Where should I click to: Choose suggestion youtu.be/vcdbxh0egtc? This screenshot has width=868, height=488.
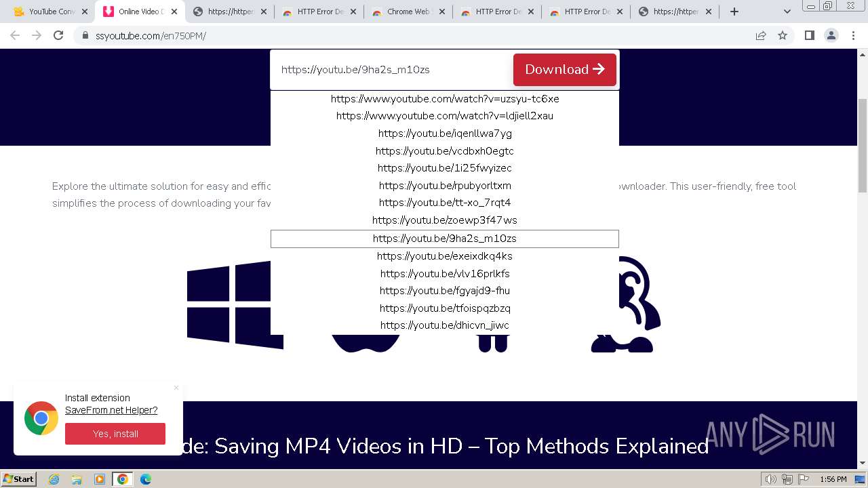(x=445, y=151)
